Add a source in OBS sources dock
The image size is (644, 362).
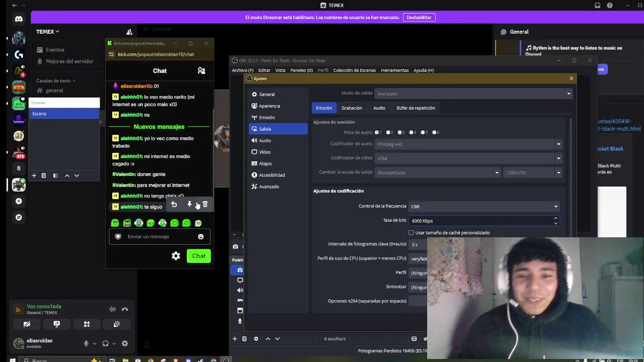(234, 339)
